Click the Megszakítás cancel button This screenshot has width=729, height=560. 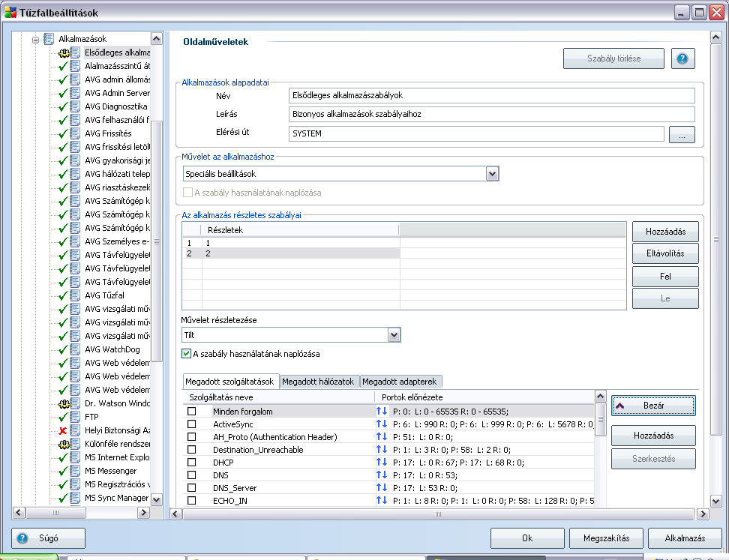tap(606, 538)
